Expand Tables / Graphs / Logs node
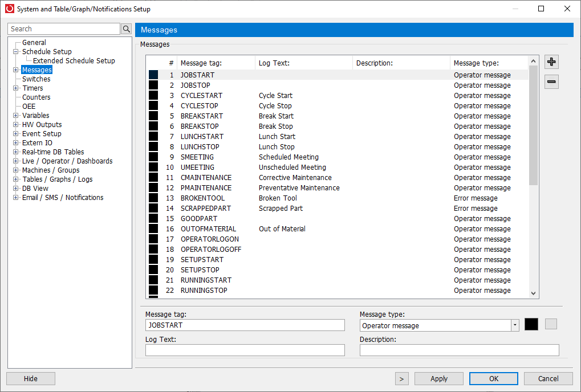This screenshot has height=392, width=581. tap(15, 179)
